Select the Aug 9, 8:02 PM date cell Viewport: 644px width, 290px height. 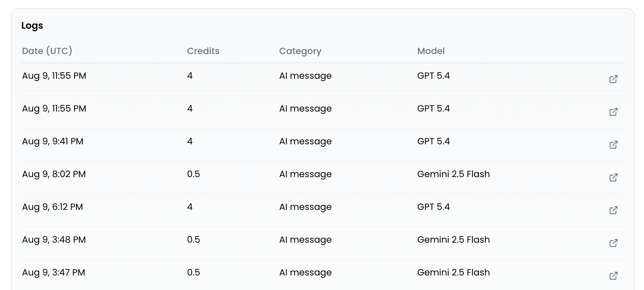[54, 174]
